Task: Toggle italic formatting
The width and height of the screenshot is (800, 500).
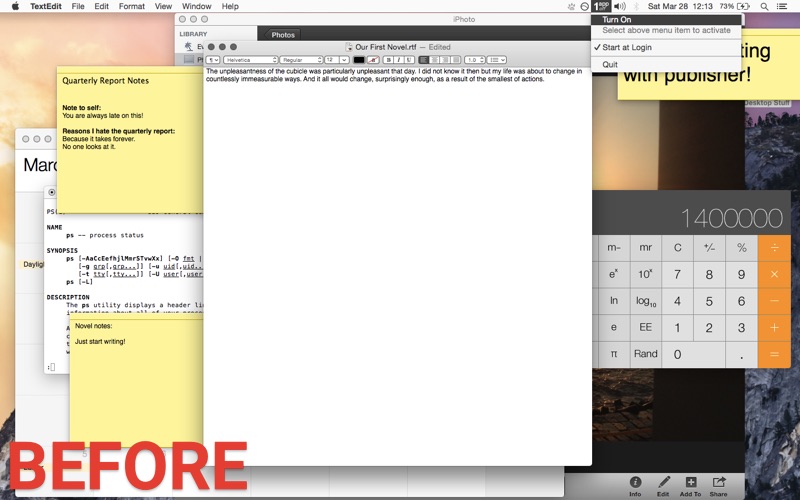Action: click(x=399, y=60)
